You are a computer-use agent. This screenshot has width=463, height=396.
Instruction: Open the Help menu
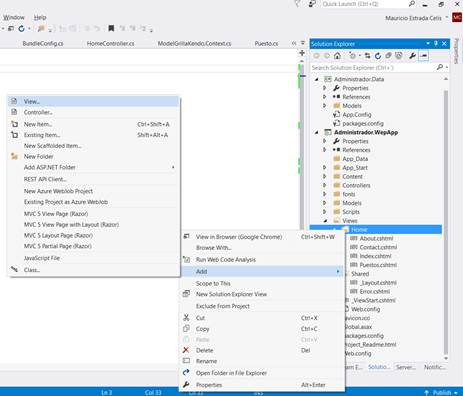coord(40,17)
